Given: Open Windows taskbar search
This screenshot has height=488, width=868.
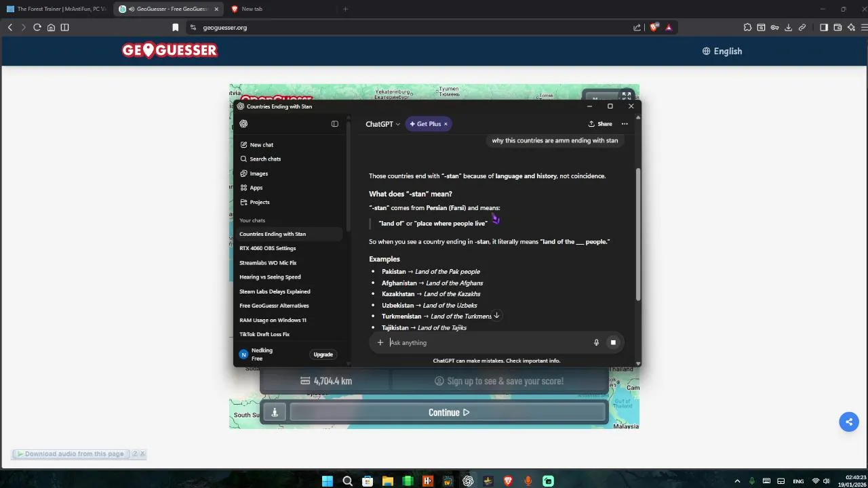Looking at the screenshot, I should (x=347, y=481).
